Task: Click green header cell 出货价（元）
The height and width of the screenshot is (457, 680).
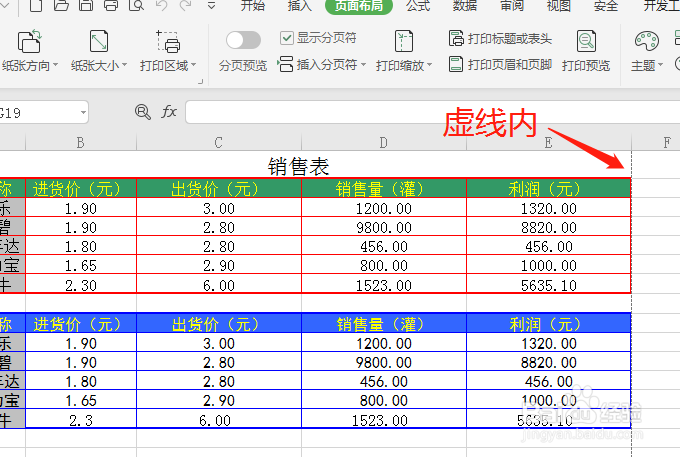Action: [219, 188]
